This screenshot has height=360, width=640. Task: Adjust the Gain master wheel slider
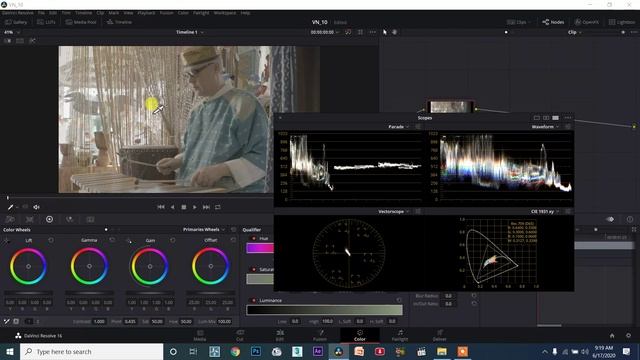(150, 293)
